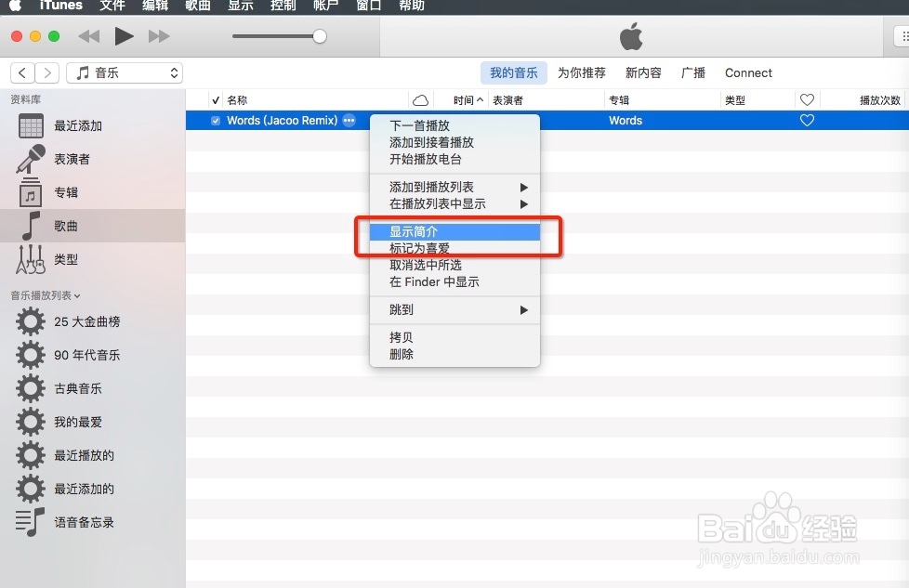The width and height of the screenshot is (909, 588).
Task: Click the iCloud status column header
Action: point(420,100)
